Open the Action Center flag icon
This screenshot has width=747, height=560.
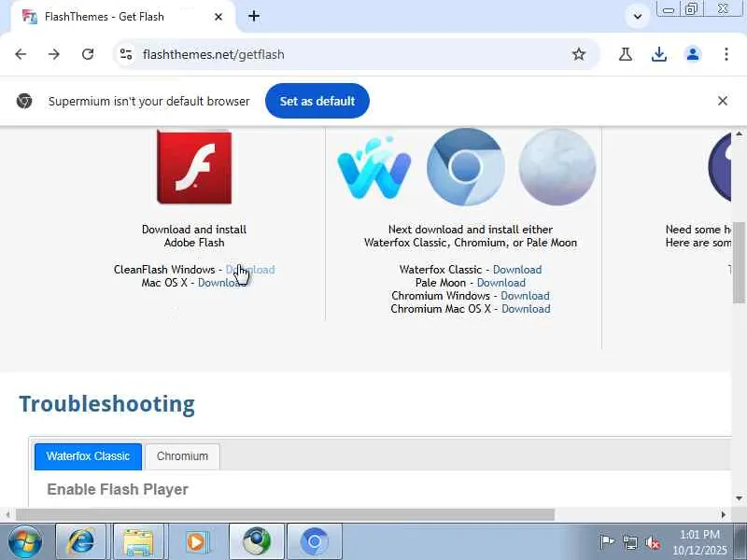pyautogui.click(x=607, y=542)
